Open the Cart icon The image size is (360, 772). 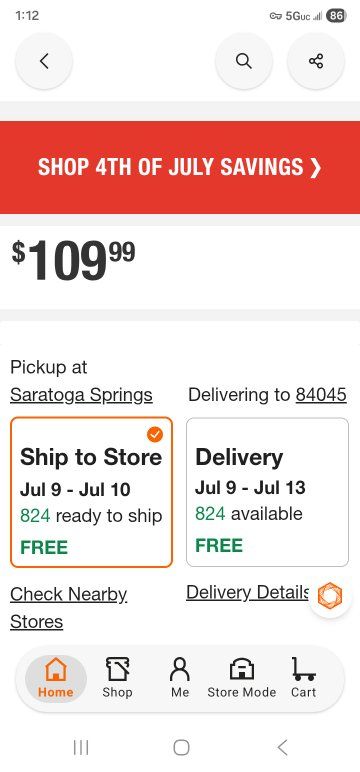pos(303,678)
